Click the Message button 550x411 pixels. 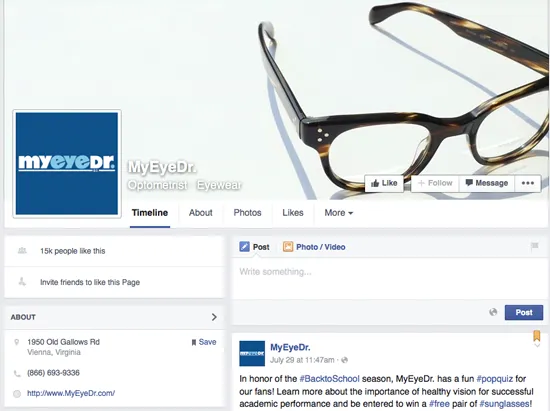pyautogui.click(x=487, y=183)
